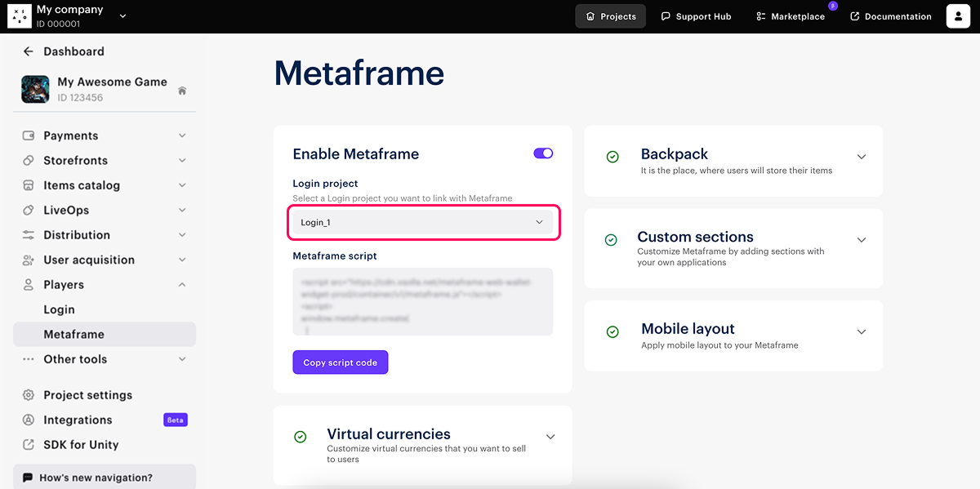
Task: Click the Project settings gear icon
Action: click(29, 395)
